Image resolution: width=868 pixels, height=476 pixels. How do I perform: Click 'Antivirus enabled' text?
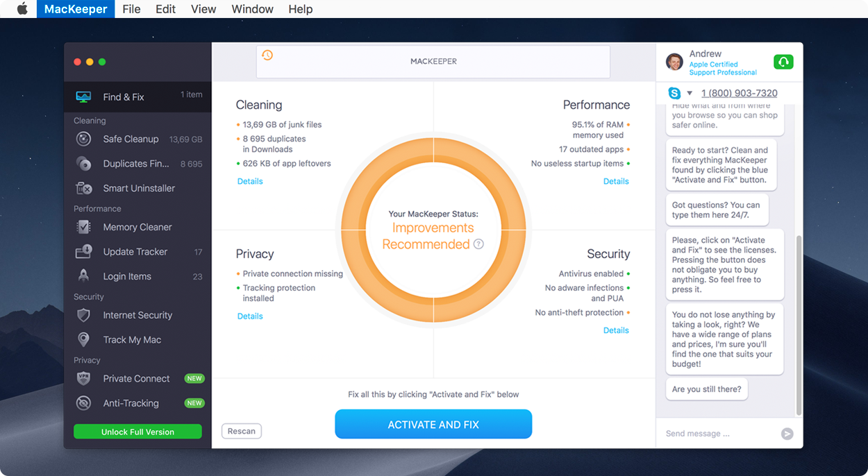click(x=591, y=273)
